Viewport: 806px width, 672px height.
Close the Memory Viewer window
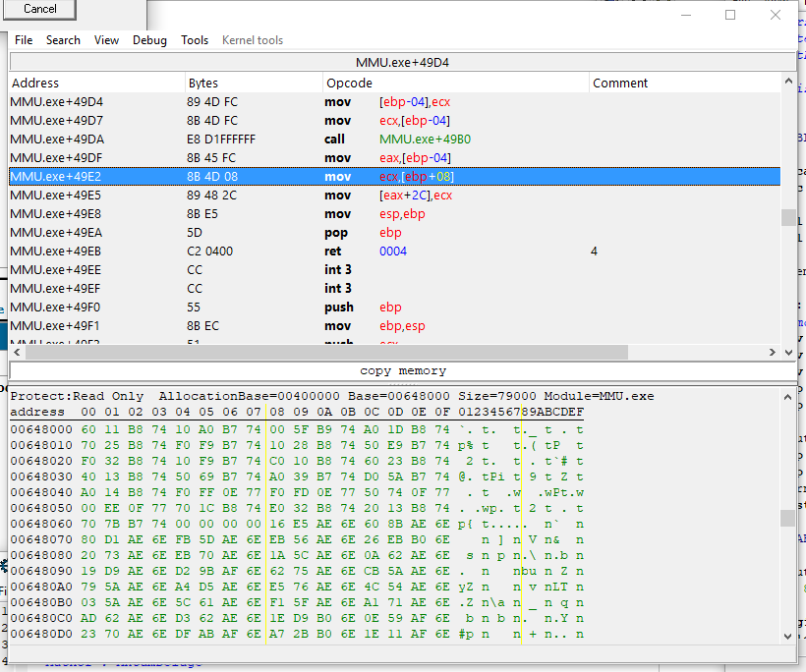776,15
